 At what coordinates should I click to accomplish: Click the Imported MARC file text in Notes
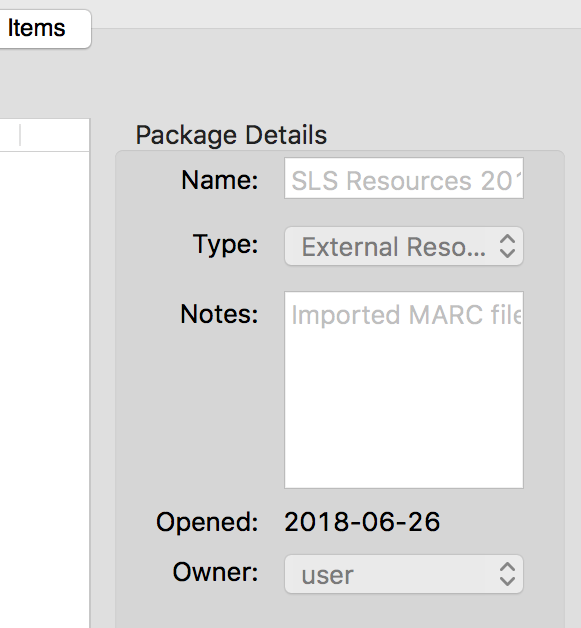(406, 315)
